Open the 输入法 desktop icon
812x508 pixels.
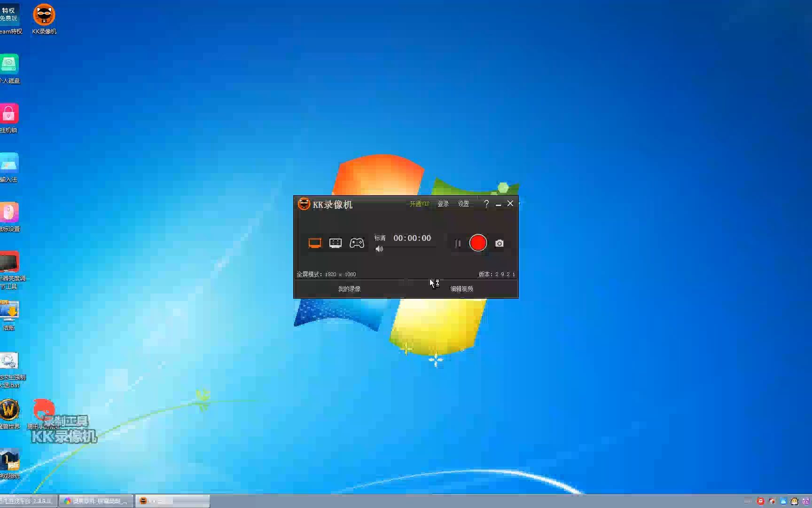(9, 167)
